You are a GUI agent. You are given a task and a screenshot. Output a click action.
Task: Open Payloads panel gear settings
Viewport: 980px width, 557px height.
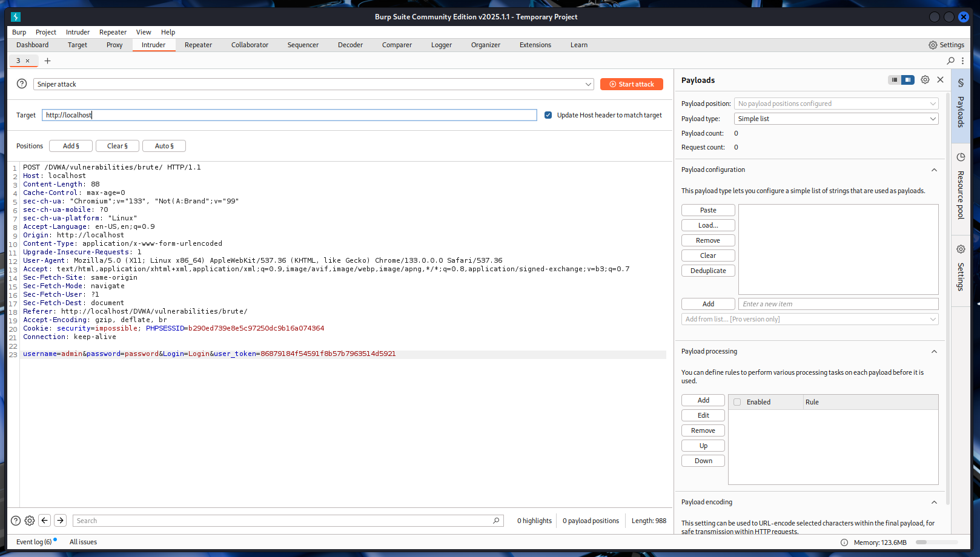pos(925,80)
